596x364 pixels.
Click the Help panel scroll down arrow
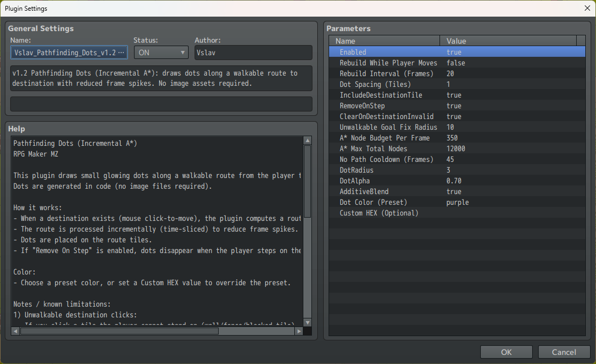click(308, 323)
